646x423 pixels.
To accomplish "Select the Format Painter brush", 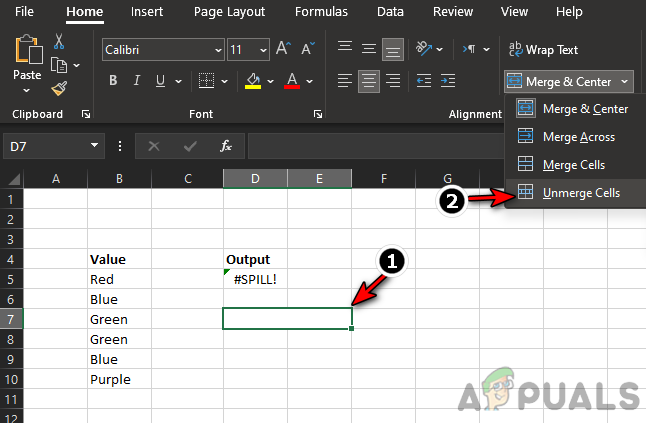I will (59, 89).
